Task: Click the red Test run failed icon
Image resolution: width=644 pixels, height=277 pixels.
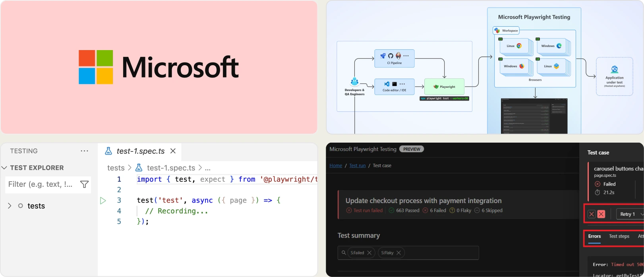Action: click(x=349, y=210)
